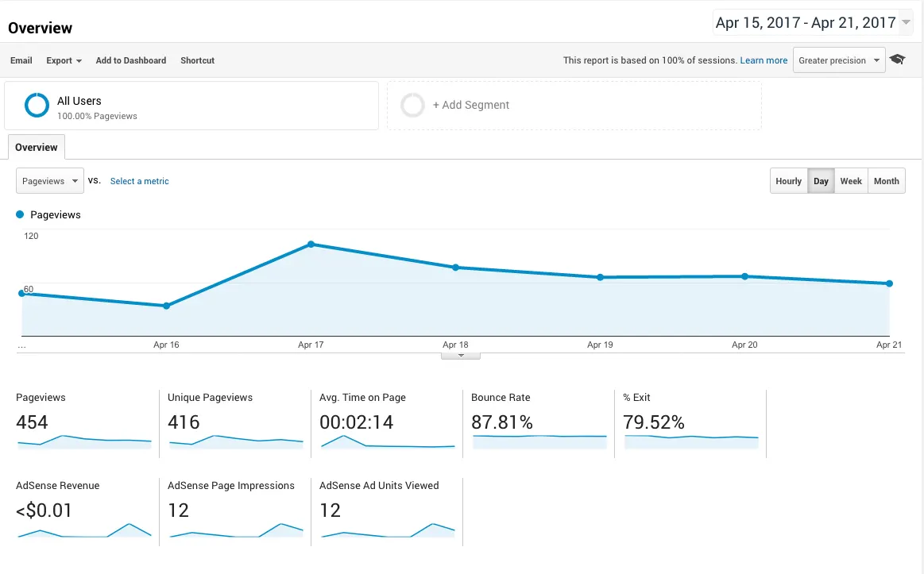Open the date range dropdown arrow
The height and width of the screenshot is (574, 924).
click(x=907, y=22)
